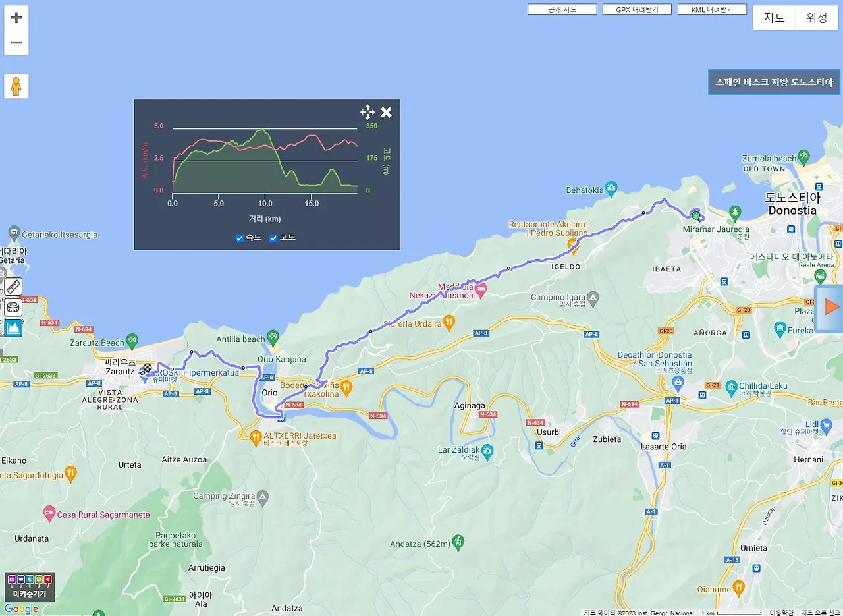This screenshot has width=843, height=616.
Task: Switch to the 지도 map view
Action: click(774, 18)
